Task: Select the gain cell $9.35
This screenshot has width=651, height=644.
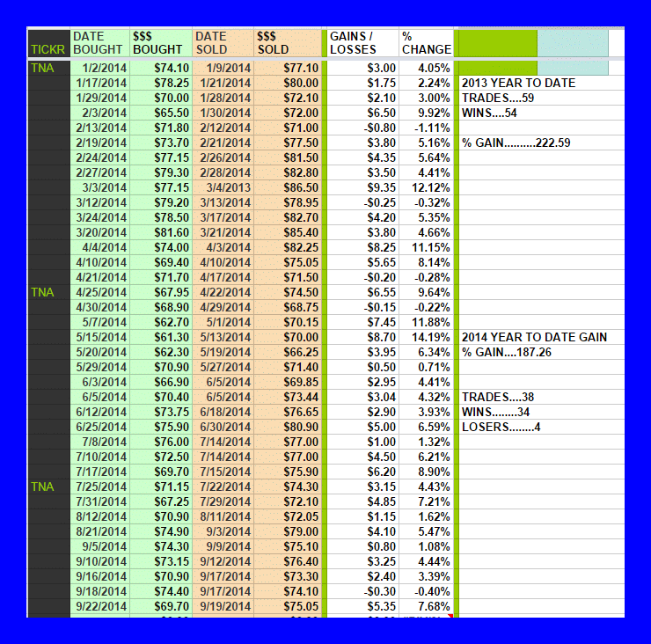Action: coord(362,187)
